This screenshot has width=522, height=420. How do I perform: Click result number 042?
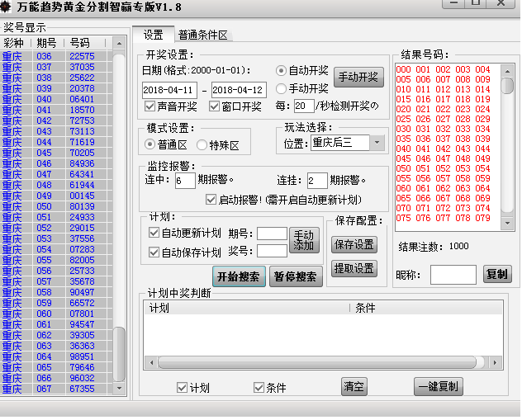[443, 149]
